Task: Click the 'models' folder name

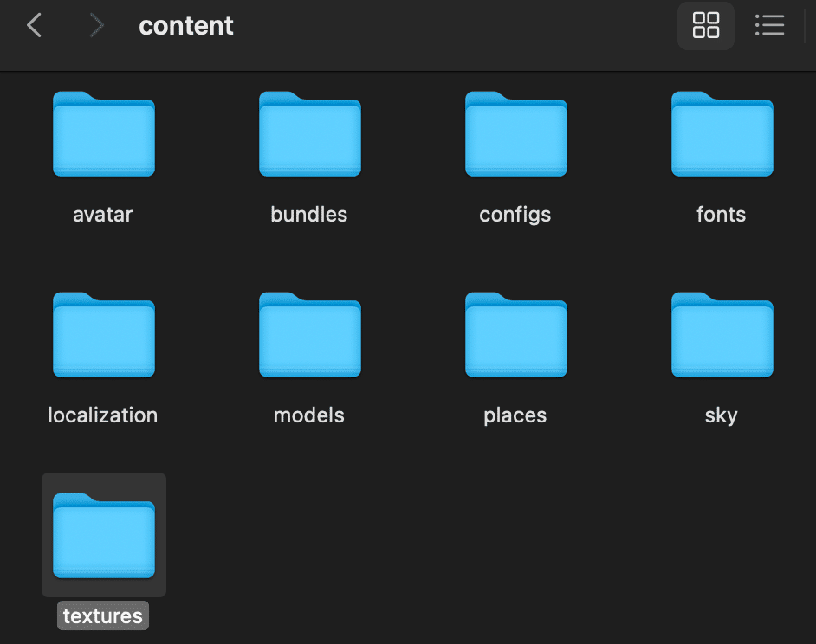Action: [309, 415]
